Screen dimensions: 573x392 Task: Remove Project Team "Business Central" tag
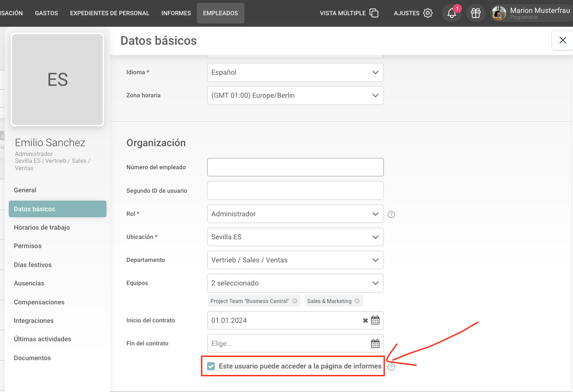tap(295, 301)
